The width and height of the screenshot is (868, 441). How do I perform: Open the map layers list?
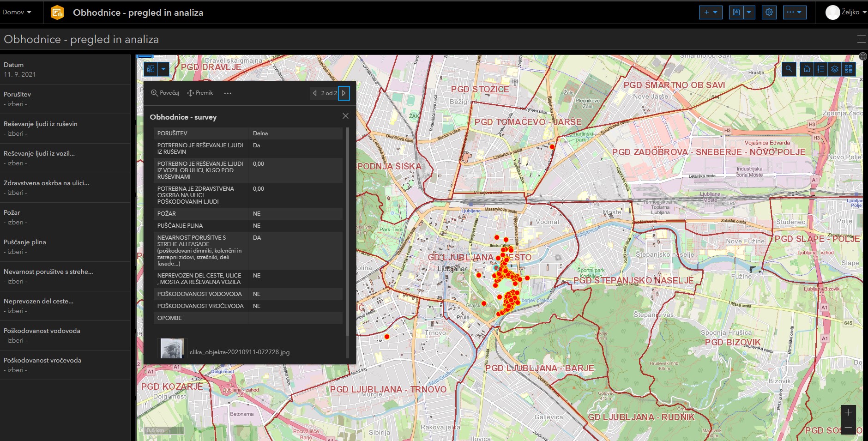pos(834,69)
